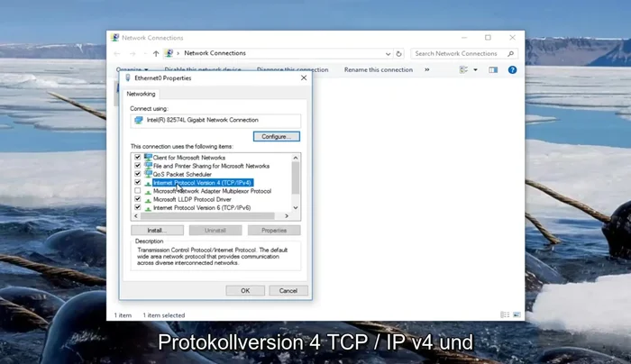Click the Ethernet0 Properties title icon
Image resolution: width=631 pixels, height=364 pixels.
click(x=128, y=78)
